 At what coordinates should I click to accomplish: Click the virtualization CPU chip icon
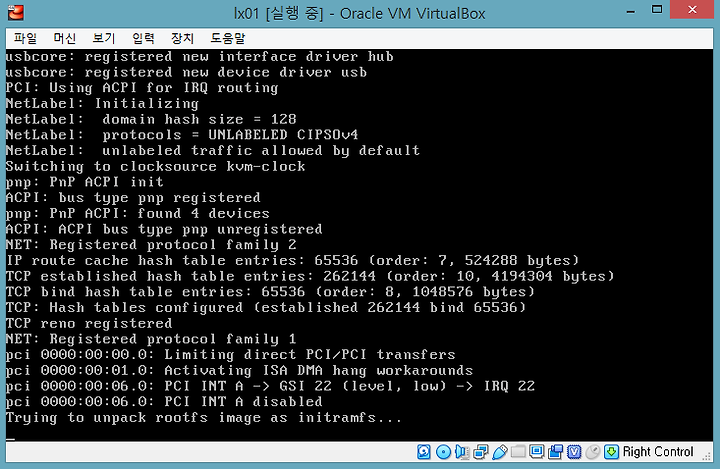click(574, 452)
